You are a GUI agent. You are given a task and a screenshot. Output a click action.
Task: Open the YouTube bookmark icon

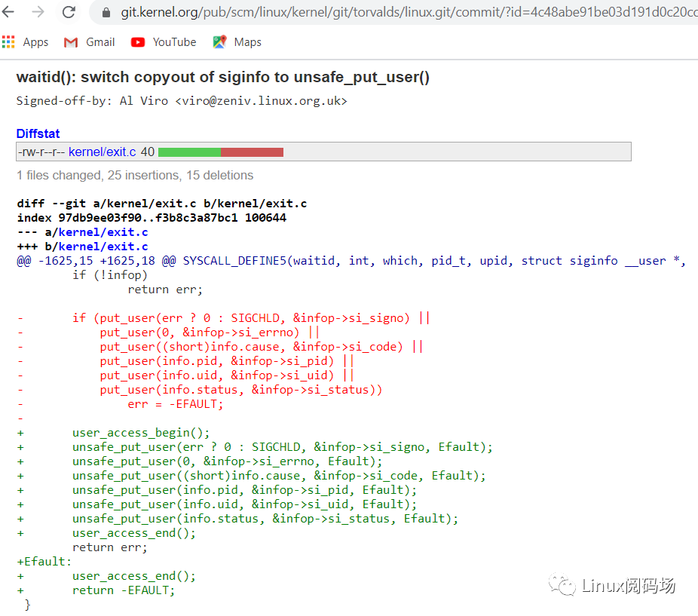coord(137,42)
